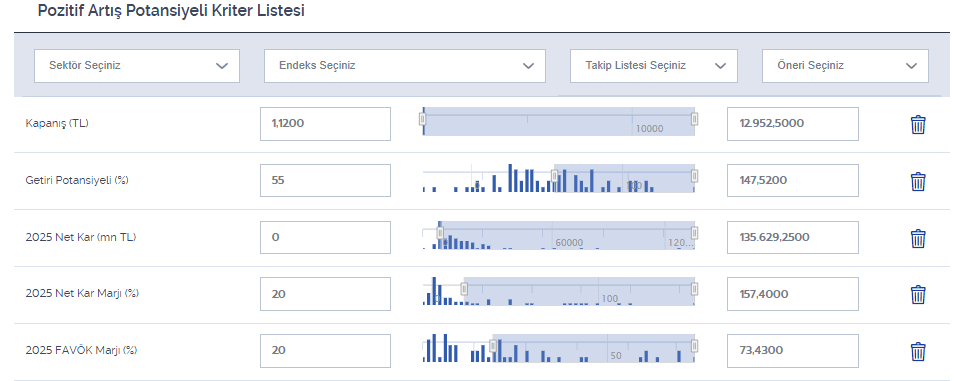Remove the Getiri Potansiyeli (%) criterion

pos(918,181)
